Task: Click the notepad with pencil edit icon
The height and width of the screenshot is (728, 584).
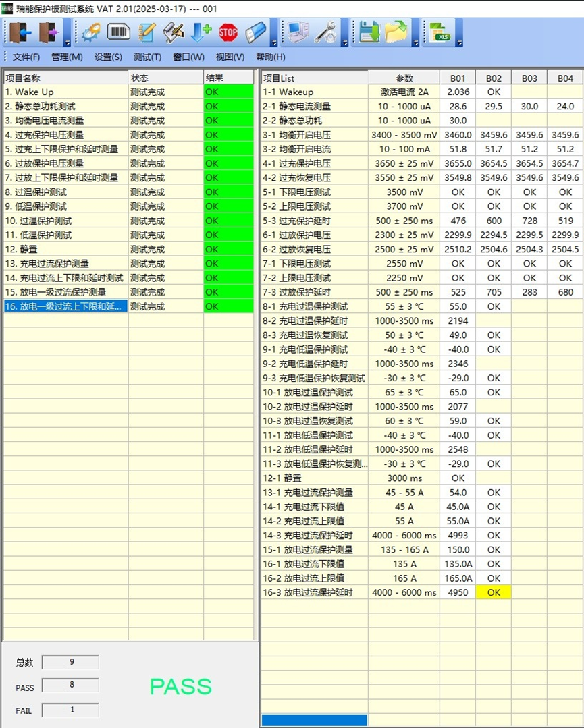Action: click(147, 32)
